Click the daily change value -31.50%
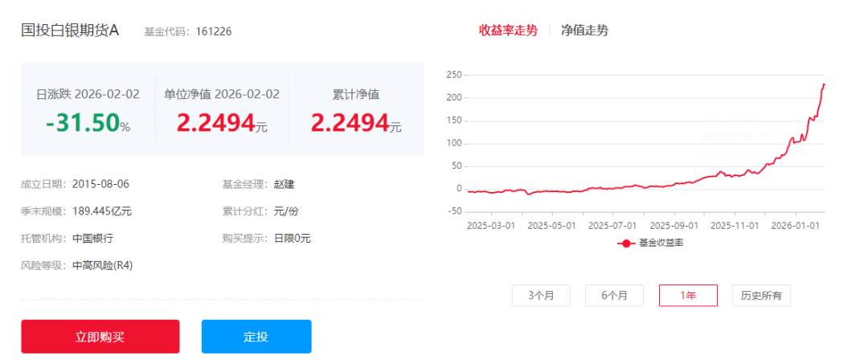 [x=88, y=123]
